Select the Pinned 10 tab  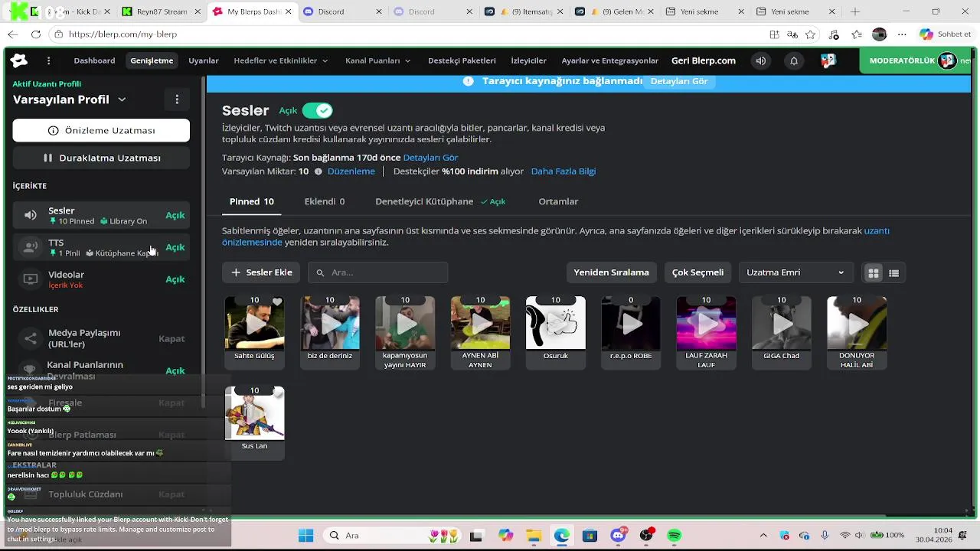[x=252, y=201]
